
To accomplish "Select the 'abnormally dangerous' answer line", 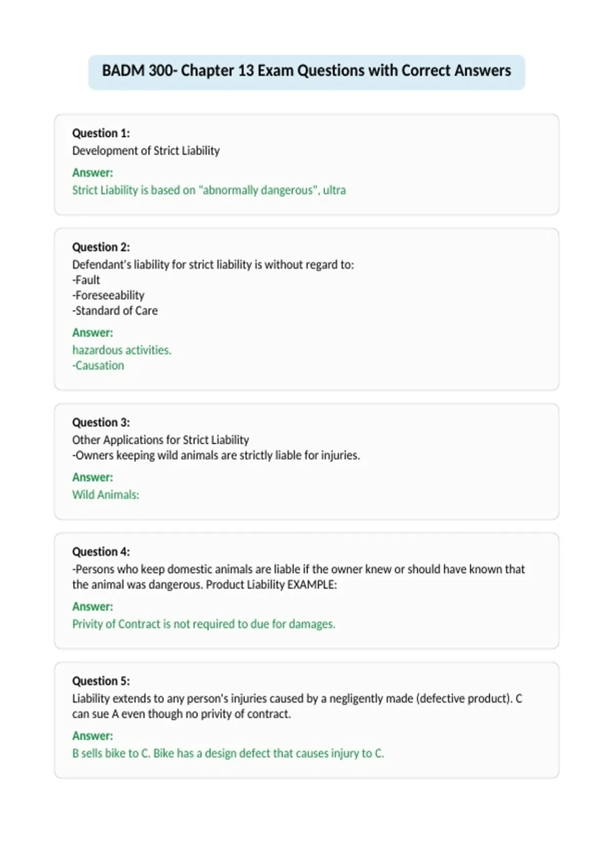I will [x=209, y=190].
